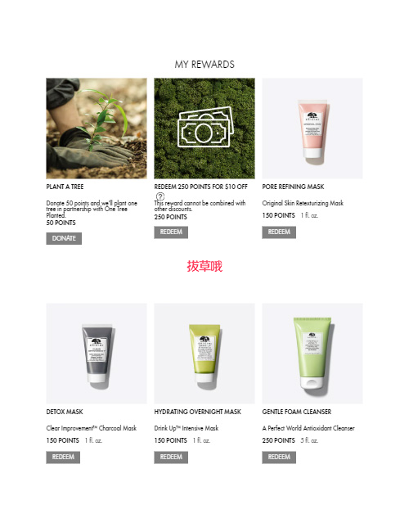The height and width of the screenshot is (532, 409).
Task: Open the pink Pore Refining Mask image
Action: coord(312,128)
